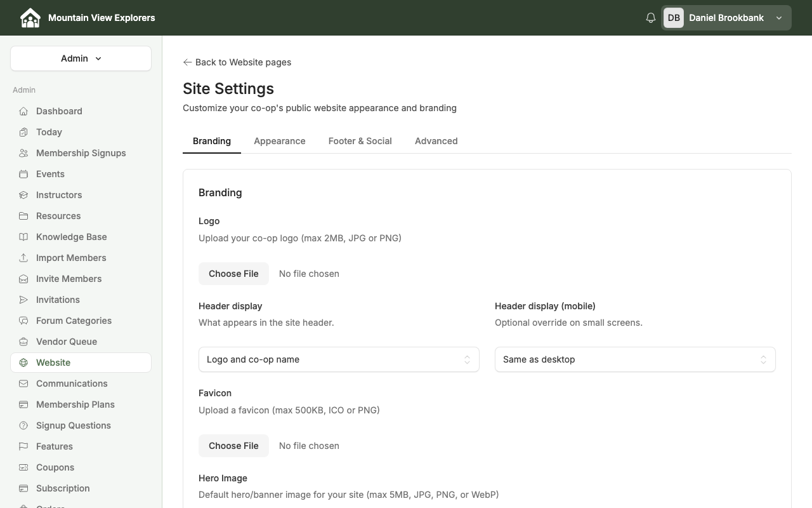
Task: Click the Mountain View Explorers title
Action: click(x=101, y=18)
